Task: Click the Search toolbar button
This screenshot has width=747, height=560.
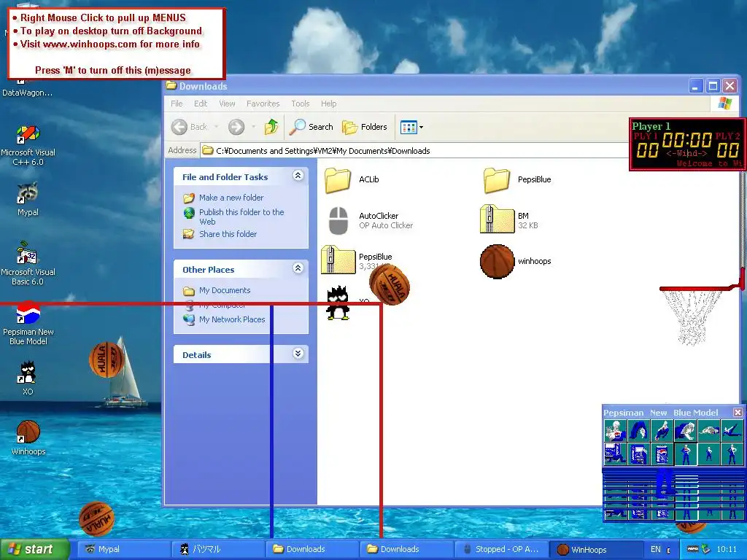Action: point(311,127)
